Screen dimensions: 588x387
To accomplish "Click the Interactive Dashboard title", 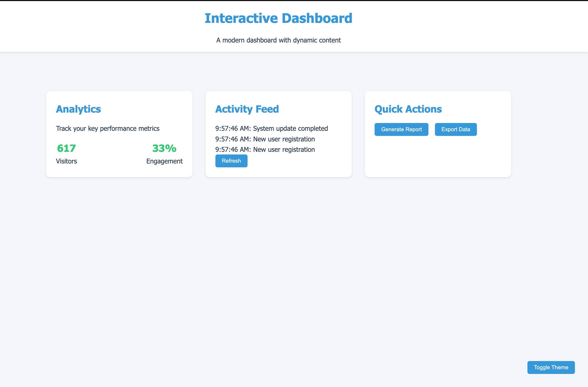I will 279,18.
